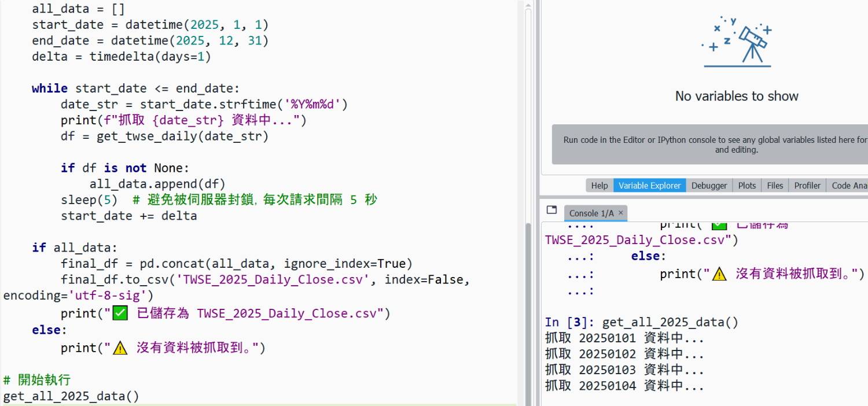868x406 pixels.
Task: Switch to the Files tab
Action: point(775,186)
